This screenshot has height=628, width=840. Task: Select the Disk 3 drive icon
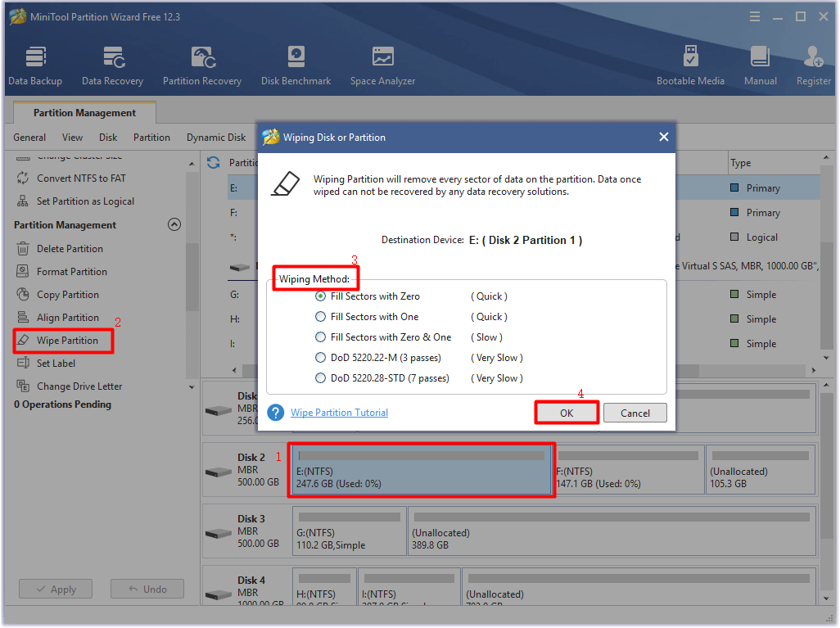[219, 533]
